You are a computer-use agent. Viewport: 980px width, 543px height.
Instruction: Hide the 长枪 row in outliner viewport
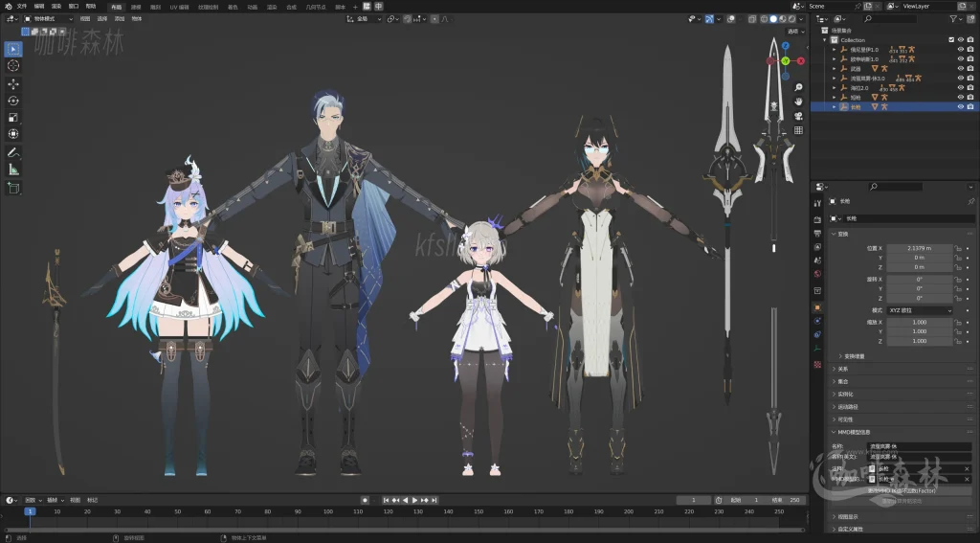[961, 107]
